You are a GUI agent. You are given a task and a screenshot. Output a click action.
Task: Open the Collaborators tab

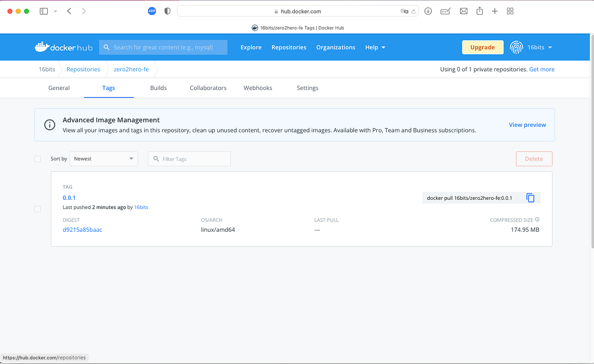tap(208, 88)
